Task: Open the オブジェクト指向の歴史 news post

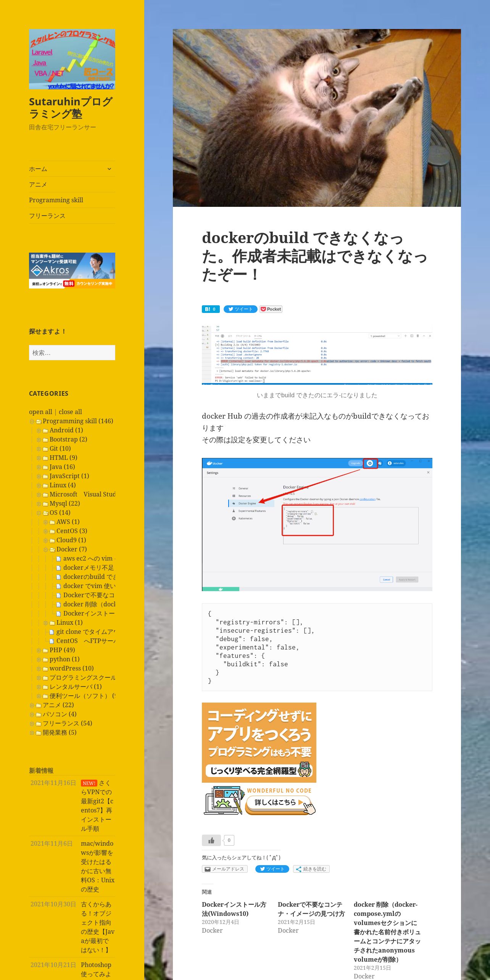Action: coord(98,927)
